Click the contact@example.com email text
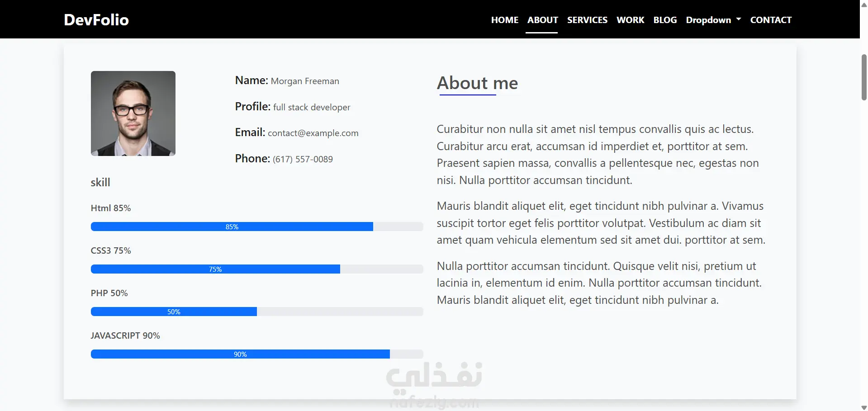The image size is (868, 411). 313,133
